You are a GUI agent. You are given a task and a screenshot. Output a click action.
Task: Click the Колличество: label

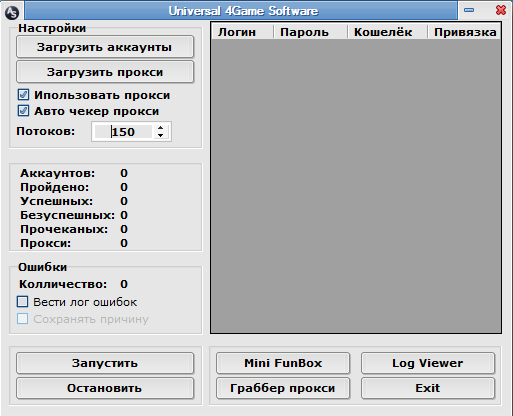click(63, 284)
